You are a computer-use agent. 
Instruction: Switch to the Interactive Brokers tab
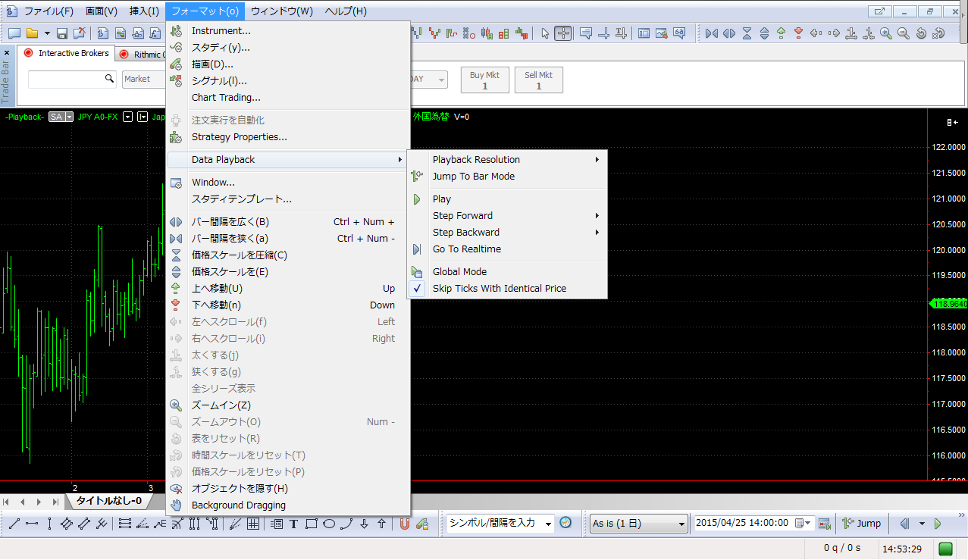coord(67,54)
